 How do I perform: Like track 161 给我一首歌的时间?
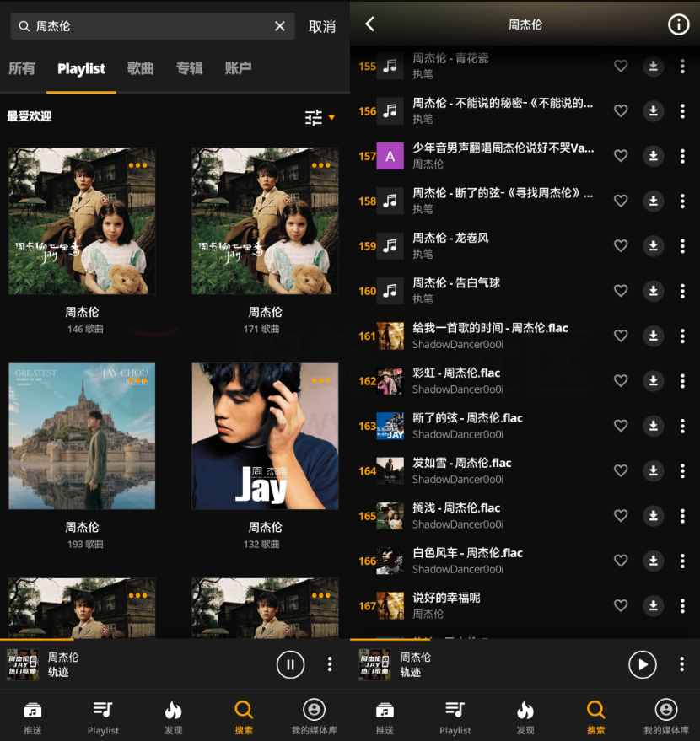[x=621, y=336]
